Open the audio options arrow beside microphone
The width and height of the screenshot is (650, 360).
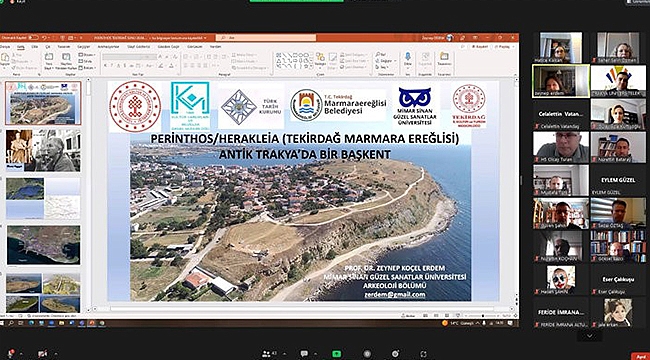(21, 354)
